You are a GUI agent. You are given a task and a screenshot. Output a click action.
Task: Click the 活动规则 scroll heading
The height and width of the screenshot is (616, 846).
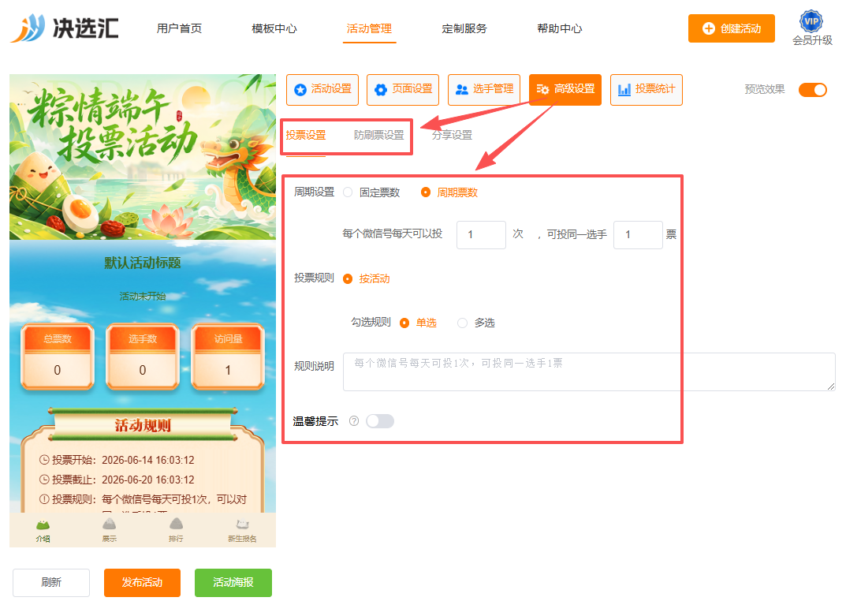tap(143, 425)
